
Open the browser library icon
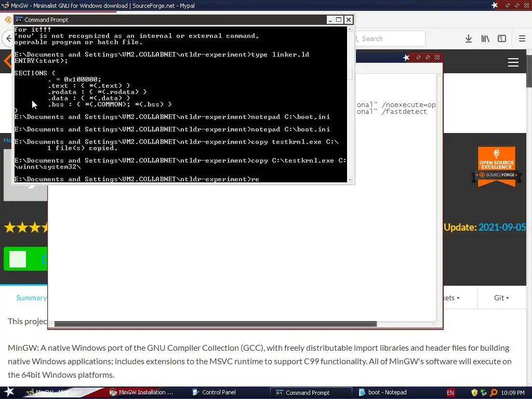[485, 38]
